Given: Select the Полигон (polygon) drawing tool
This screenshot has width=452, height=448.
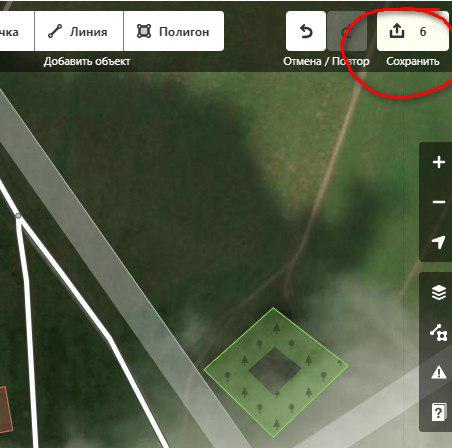Looking at the screenshot, I should (x=174, y=31).
